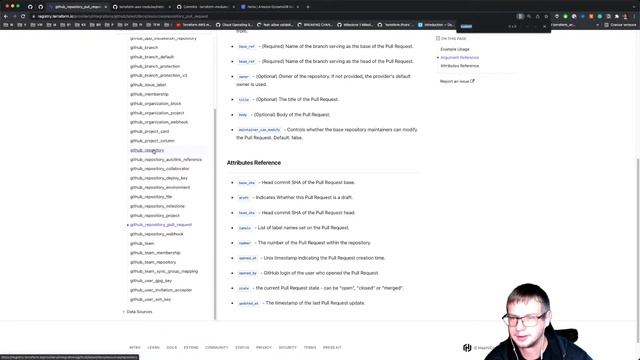Click the base_sha attribute anchor

point(247,183)
